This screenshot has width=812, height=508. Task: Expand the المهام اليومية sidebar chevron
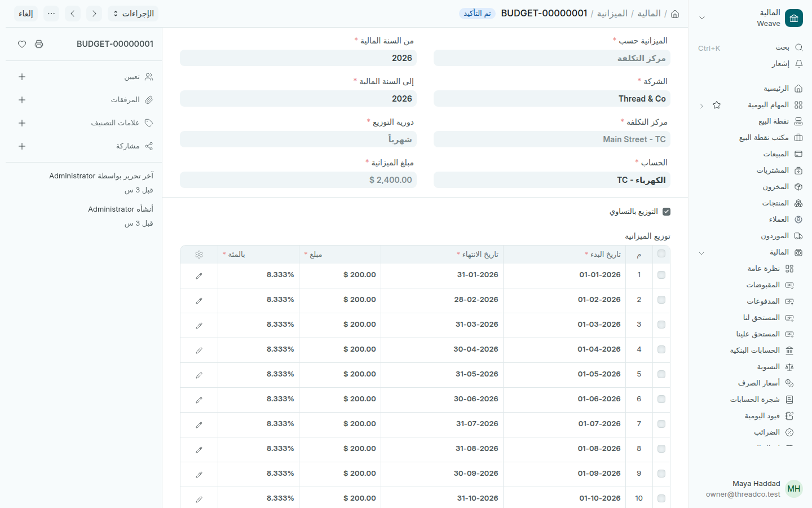tap(701, 106)
